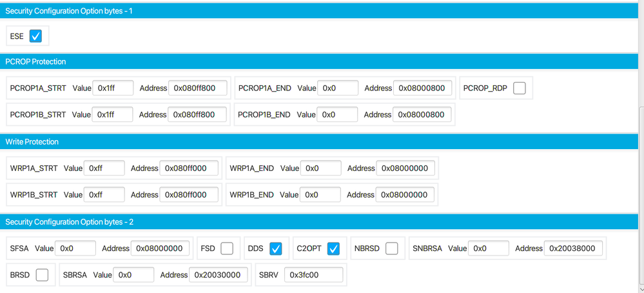Edit the WRP1A_STRT Value field
This screenshot has height=293, width=644.
pos(104,168)
